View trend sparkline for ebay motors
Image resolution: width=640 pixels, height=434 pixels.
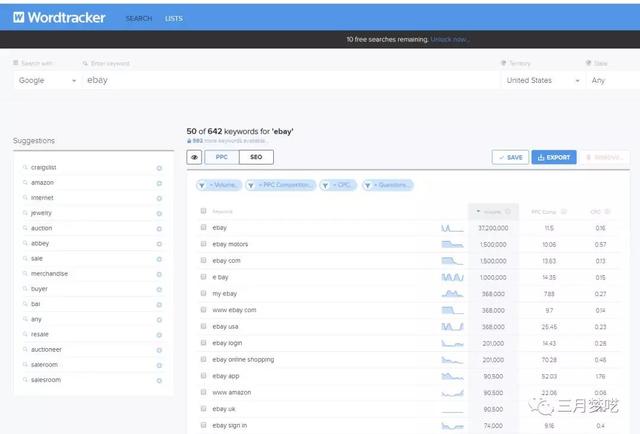[x=452, y=244]
